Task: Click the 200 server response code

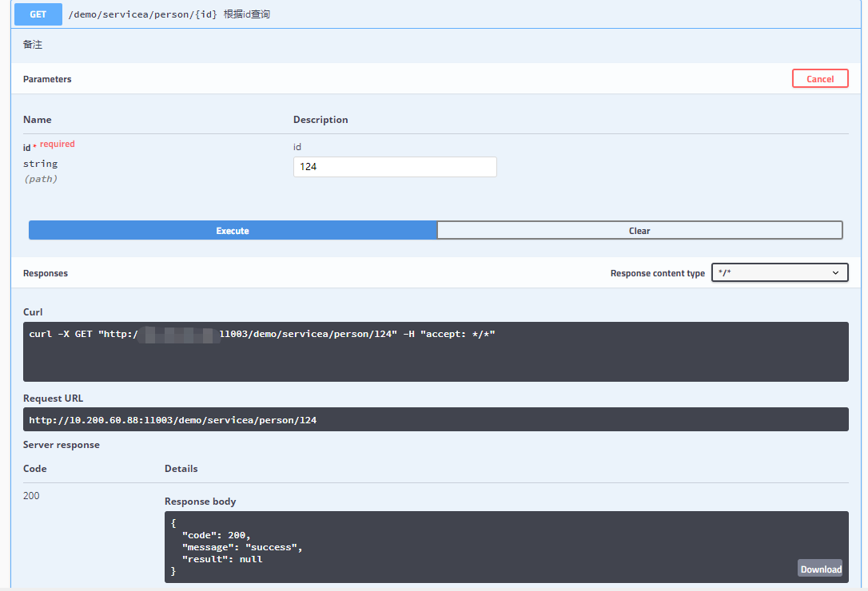Action: click(x=31, y=495)
